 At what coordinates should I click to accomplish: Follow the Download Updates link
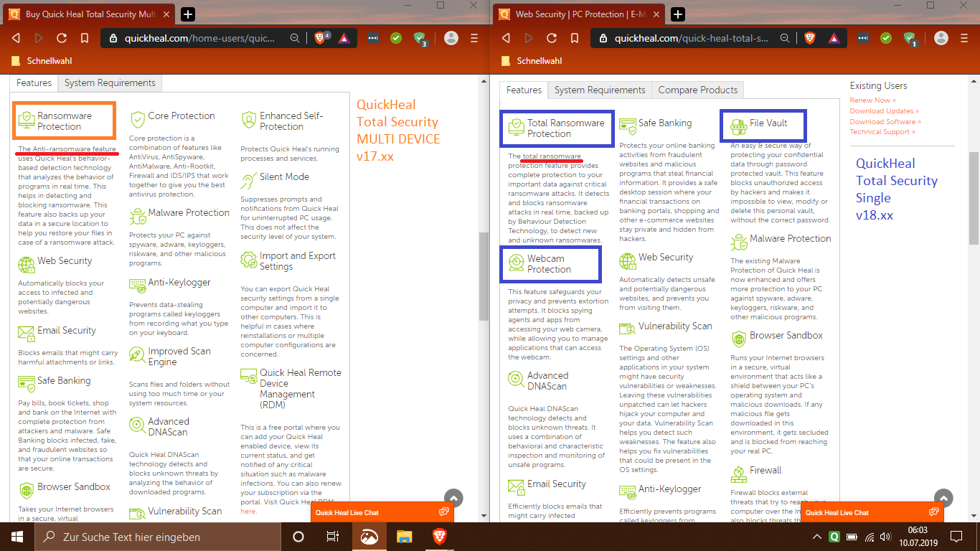884,111
